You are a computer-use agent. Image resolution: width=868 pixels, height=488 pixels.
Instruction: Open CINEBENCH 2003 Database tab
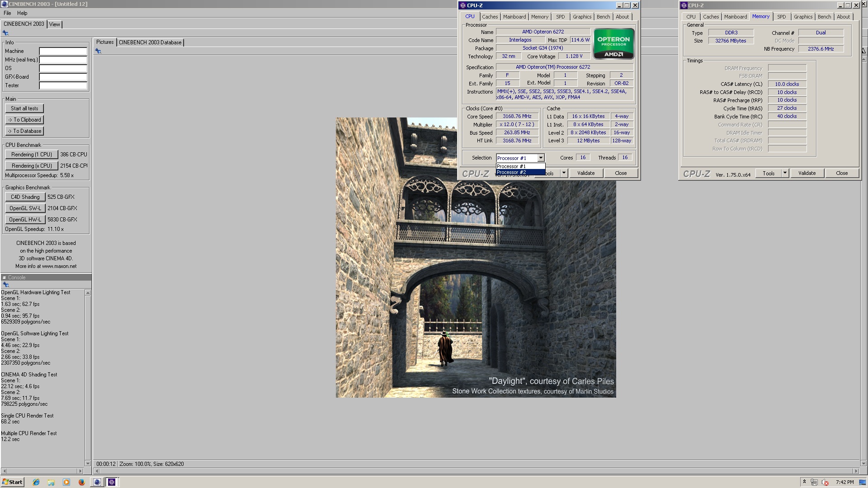coord(150,42)
